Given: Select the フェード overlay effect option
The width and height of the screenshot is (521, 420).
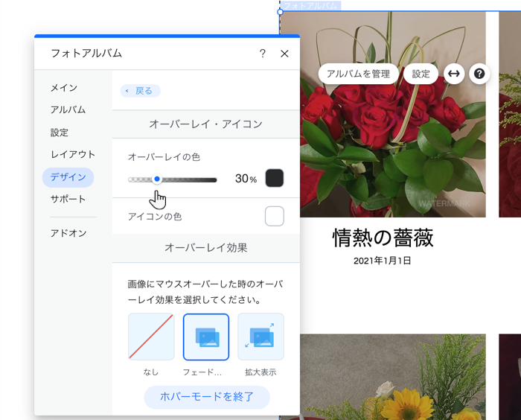Looking at the screenshot, I should pos(206,337).
